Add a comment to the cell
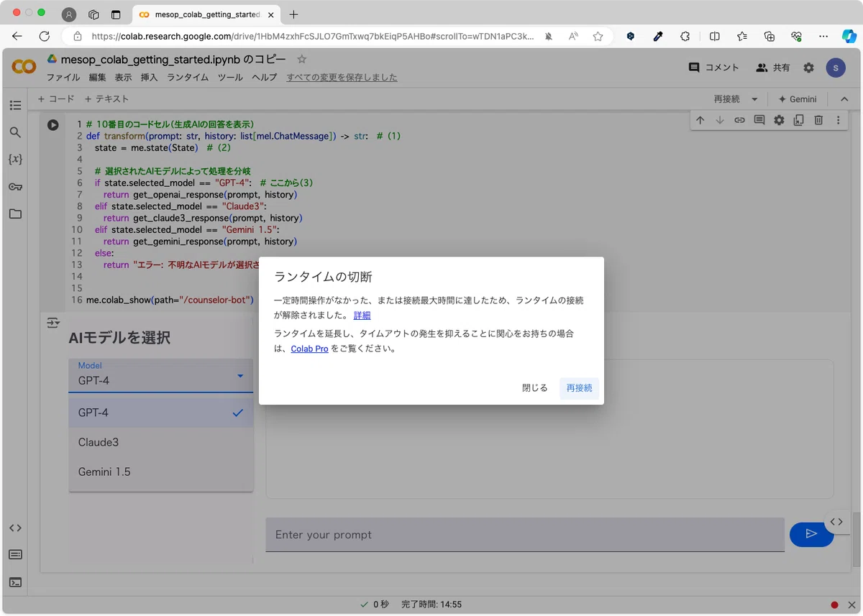Viewport: 863px width, 616px height. point(759,121)
